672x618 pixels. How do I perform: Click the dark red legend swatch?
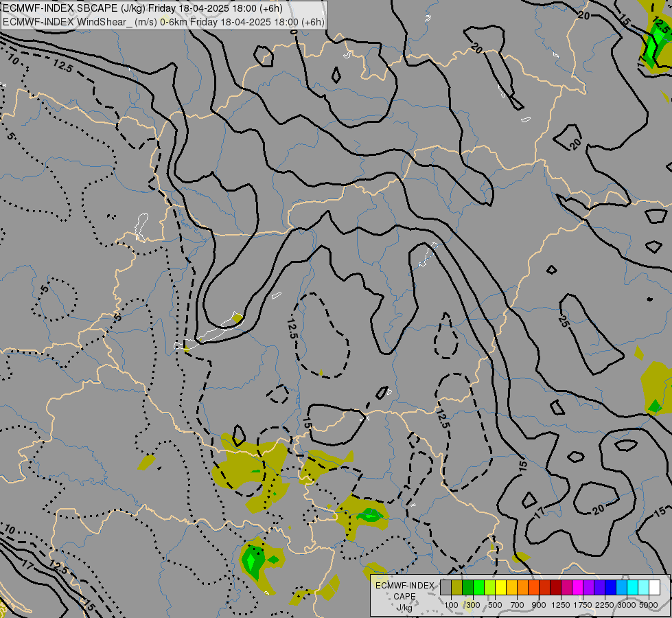(x=556, y=588)
